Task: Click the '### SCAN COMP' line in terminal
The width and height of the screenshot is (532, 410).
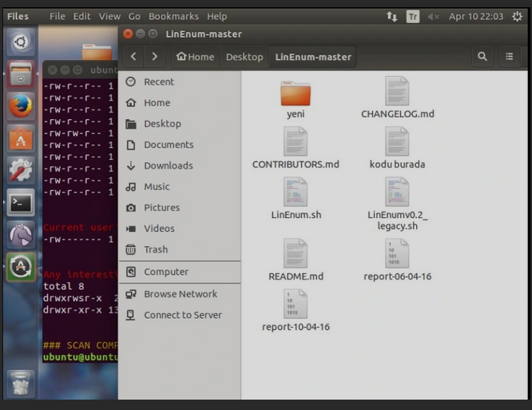Action: [81, 345]
